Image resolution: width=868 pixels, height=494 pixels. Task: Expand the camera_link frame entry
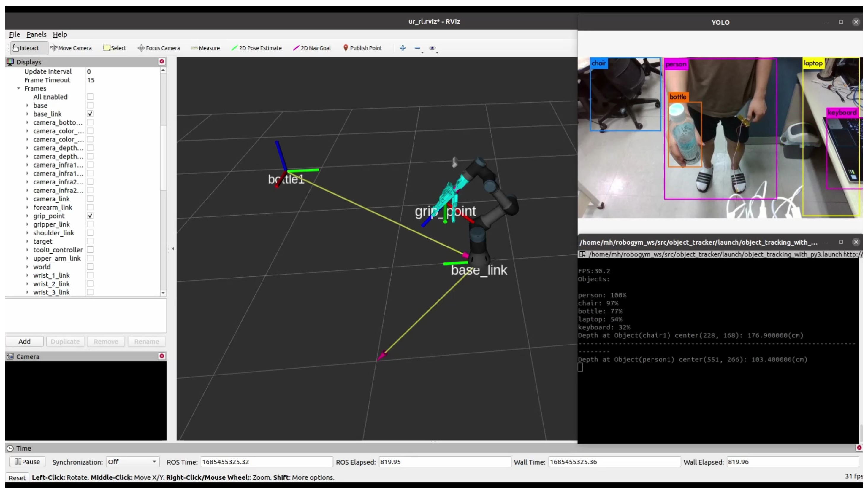(x=28, y=199)
